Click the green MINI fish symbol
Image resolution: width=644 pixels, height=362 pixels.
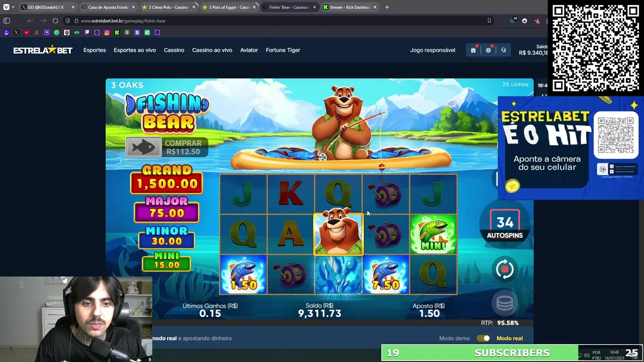[x=433, y=234]
